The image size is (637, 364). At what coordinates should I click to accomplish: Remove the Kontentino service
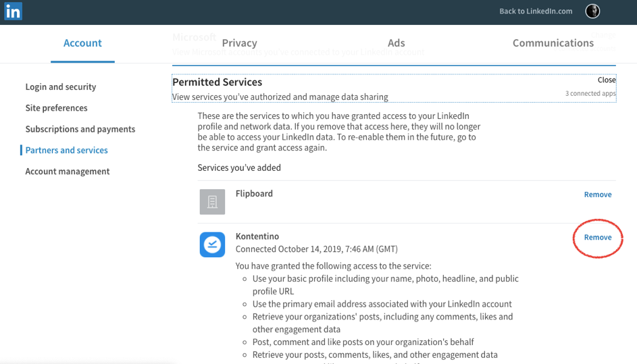[598, 237]
